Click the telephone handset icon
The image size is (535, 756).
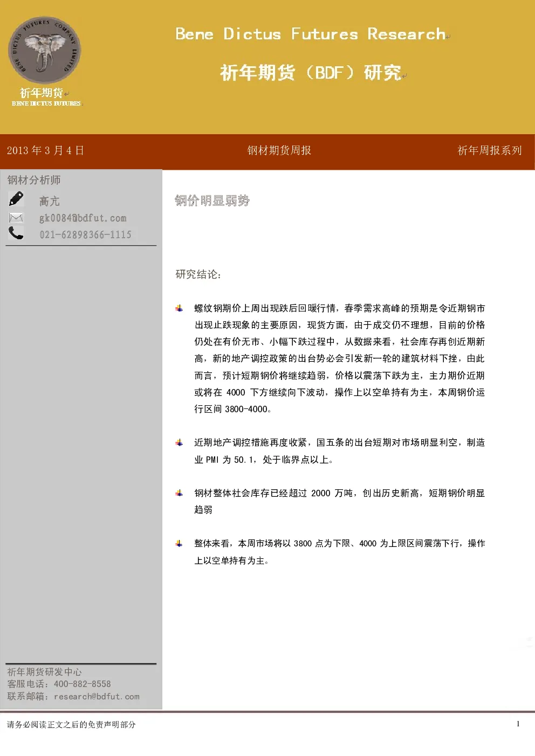[x=16, y=233]
